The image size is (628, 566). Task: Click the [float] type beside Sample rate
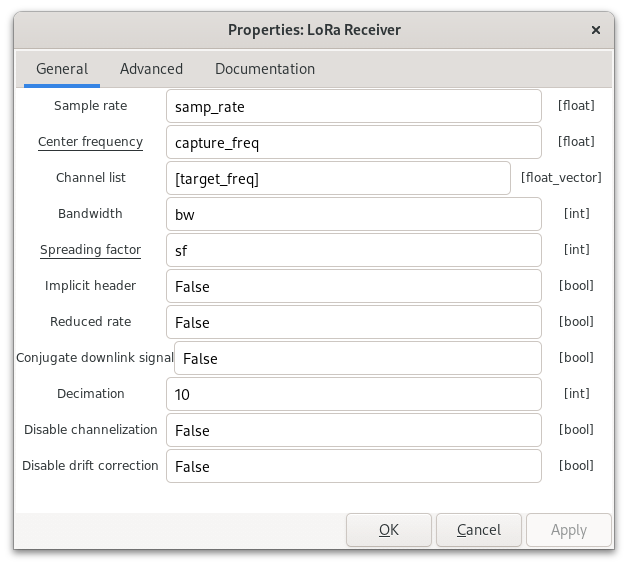click(x=576, y=106)
